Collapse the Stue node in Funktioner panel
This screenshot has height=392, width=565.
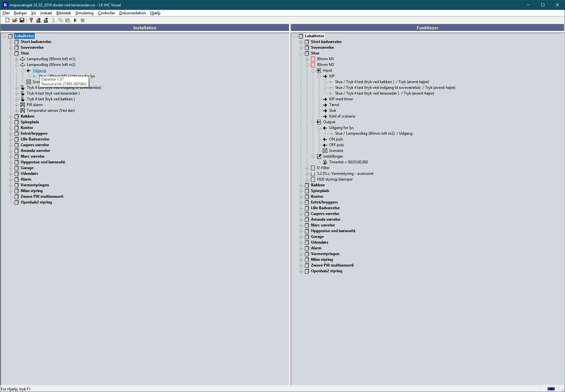pyautogui.click(x=301, y=53)
